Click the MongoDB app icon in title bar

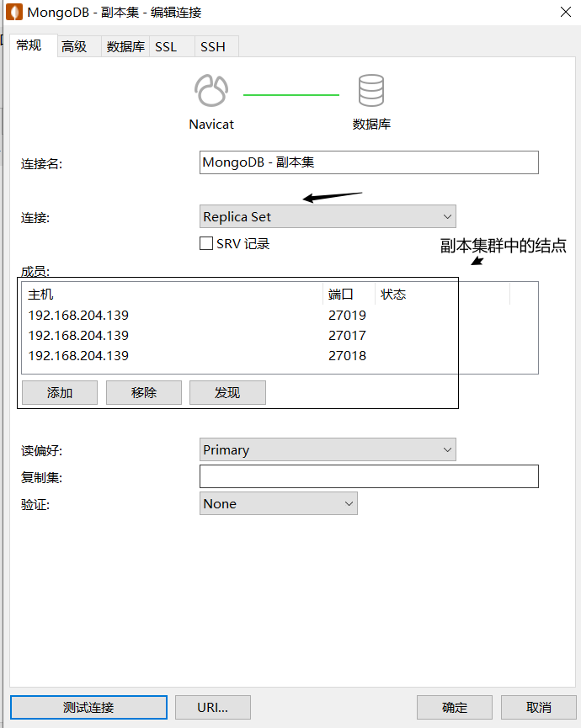14,12
